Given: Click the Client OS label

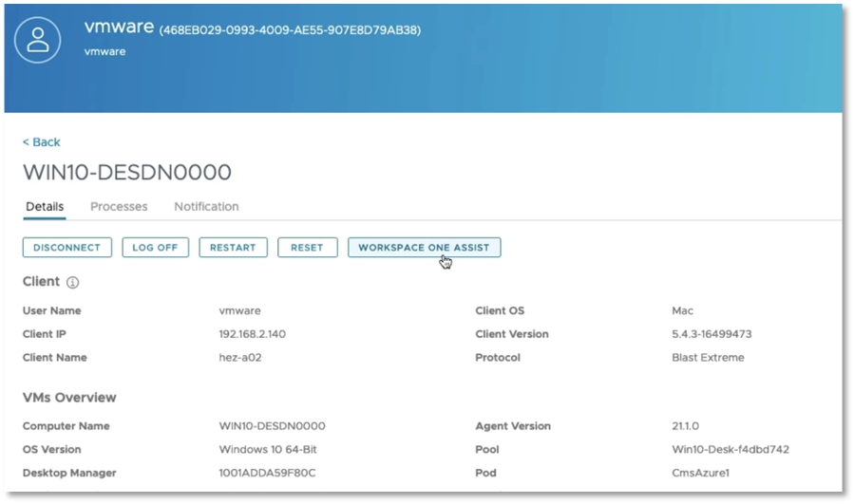Looking at the screenshot, I should tap(500, 310).
